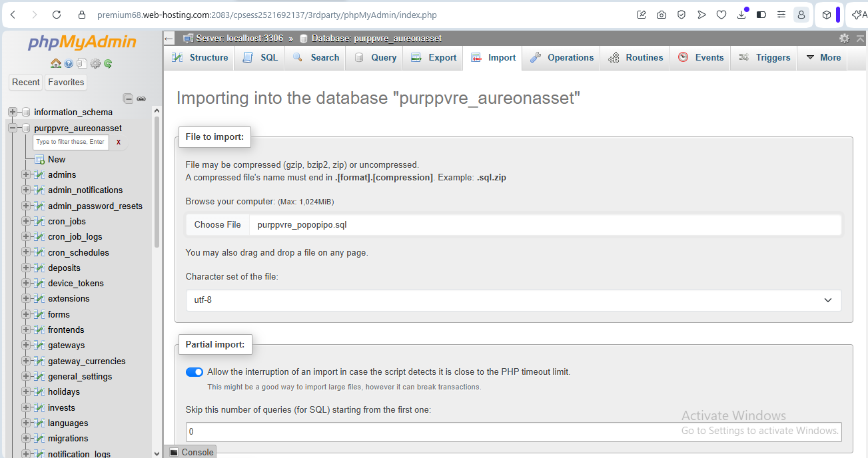868x458 pixels.
Task: Open the Console bar at bottom
Action: pyautogui.click(x=191, y=452)
